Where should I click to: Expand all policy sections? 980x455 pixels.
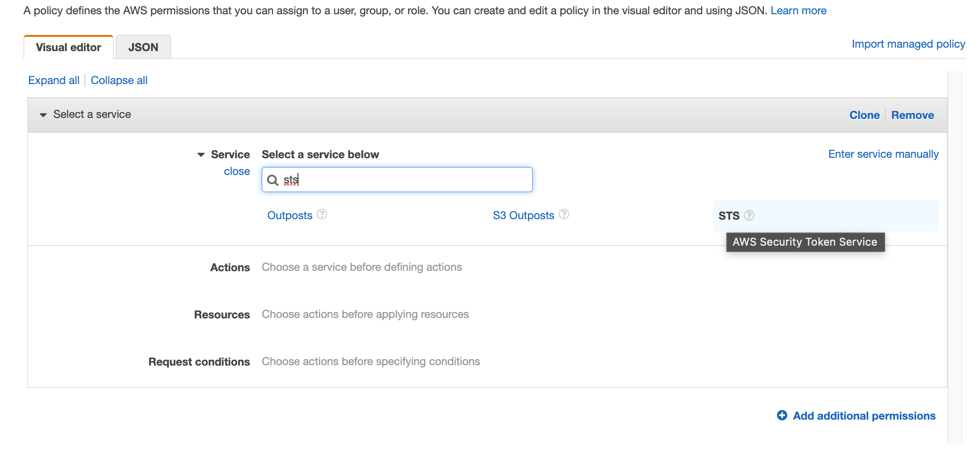click(54, 80)
